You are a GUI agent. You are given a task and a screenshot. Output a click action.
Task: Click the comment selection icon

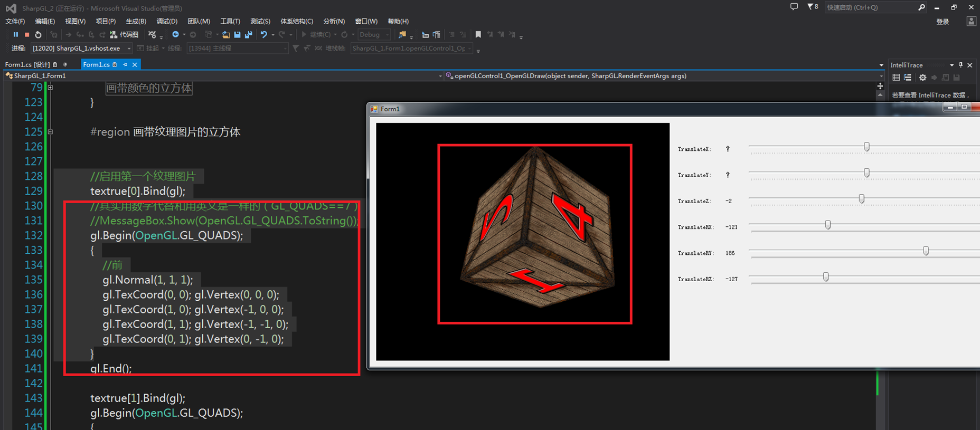(451, 35)
